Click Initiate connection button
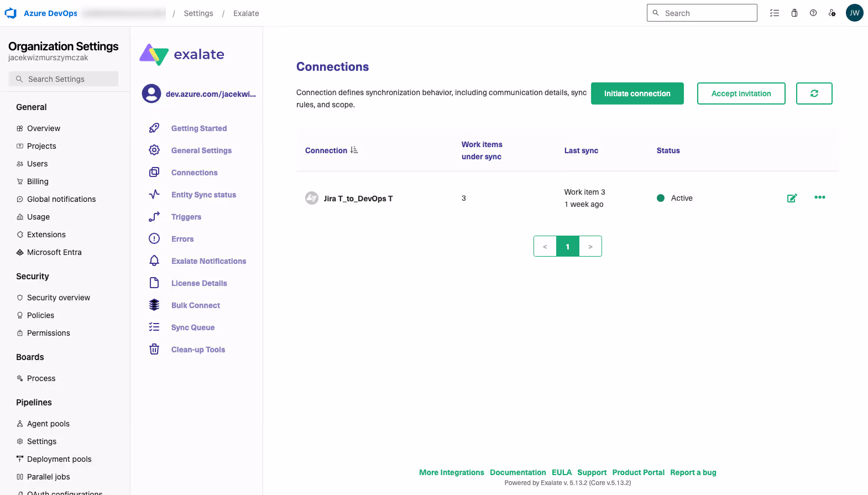868x495 pixels. [x=637, y=93]
